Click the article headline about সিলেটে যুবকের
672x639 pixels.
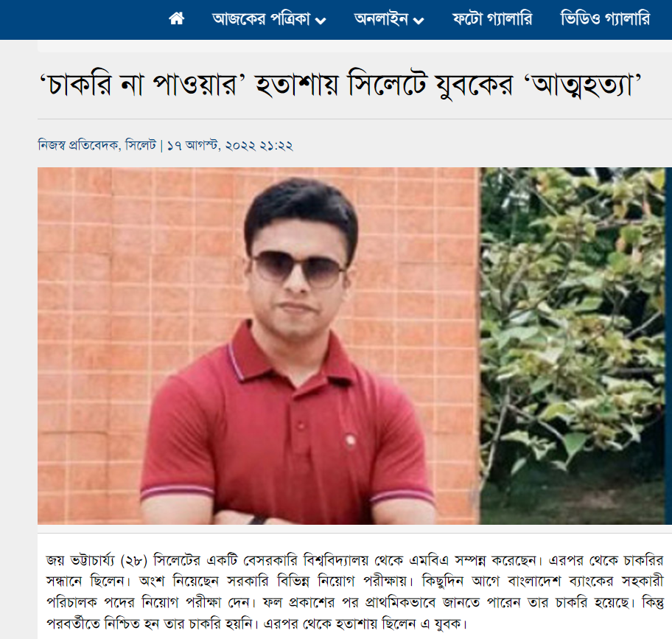coord(340,85)
